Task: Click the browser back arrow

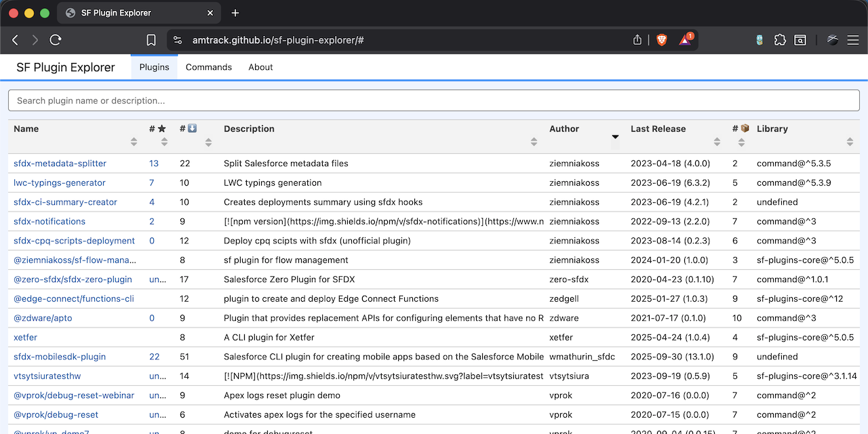Action: click(x=16, y=40)
